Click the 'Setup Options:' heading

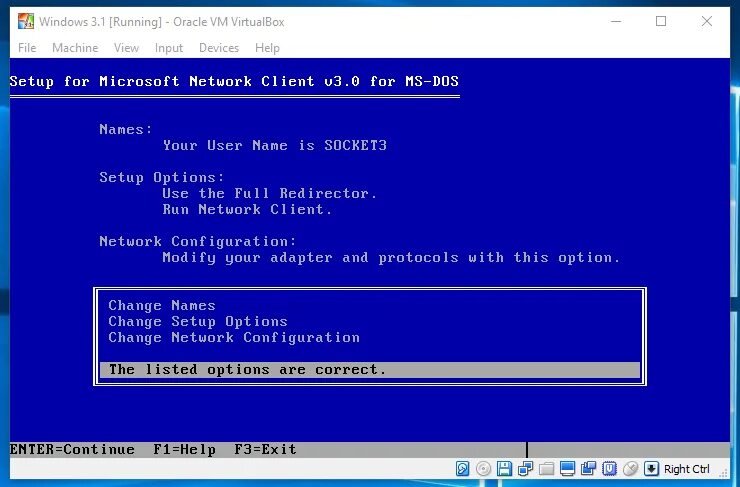pos(162,177)
